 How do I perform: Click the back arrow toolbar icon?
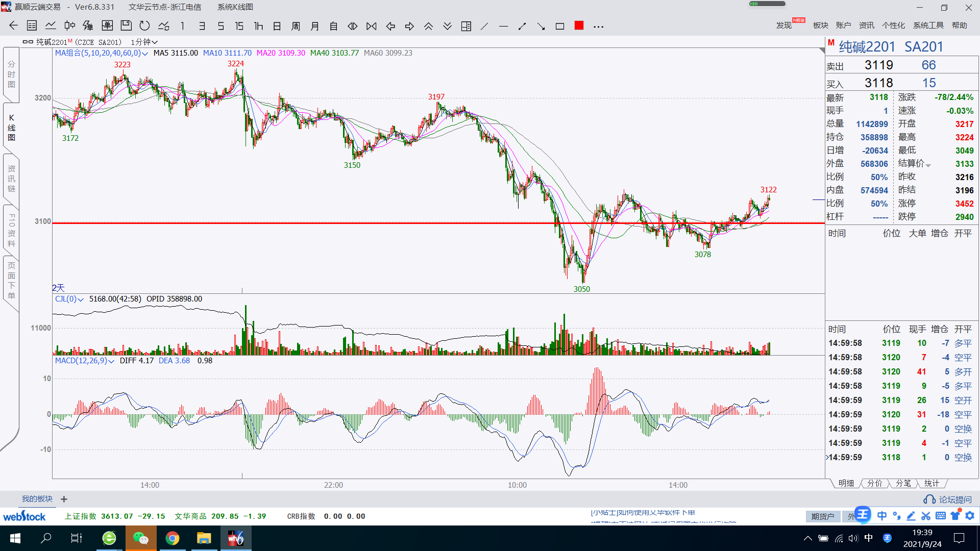[x=14, y=26]
